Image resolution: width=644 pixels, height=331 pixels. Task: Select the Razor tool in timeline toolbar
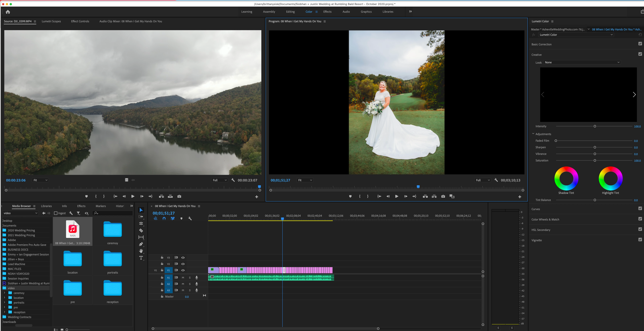pyautogui.click(x=141, y=230)
